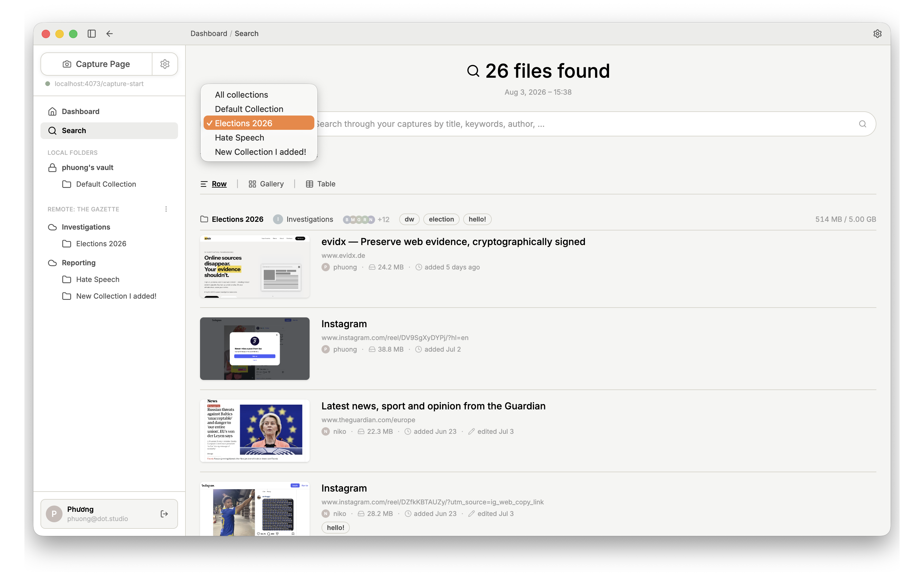Click Investigations label in collection header
924x580 pixels.
(309, 219)
